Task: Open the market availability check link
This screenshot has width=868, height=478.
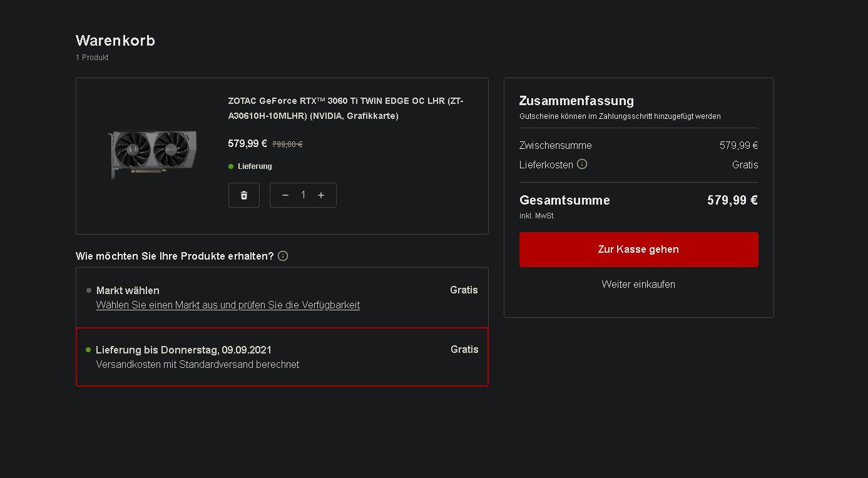Action: [228, 305]
